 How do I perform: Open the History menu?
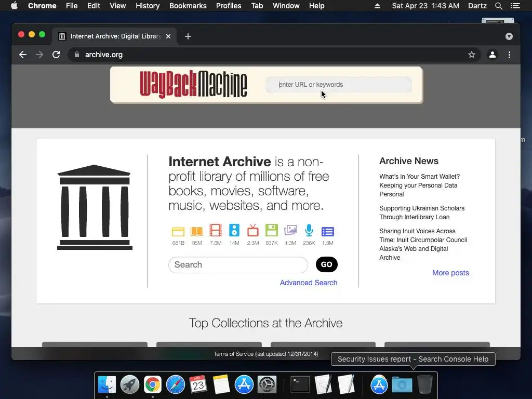[x=148, y=6]
